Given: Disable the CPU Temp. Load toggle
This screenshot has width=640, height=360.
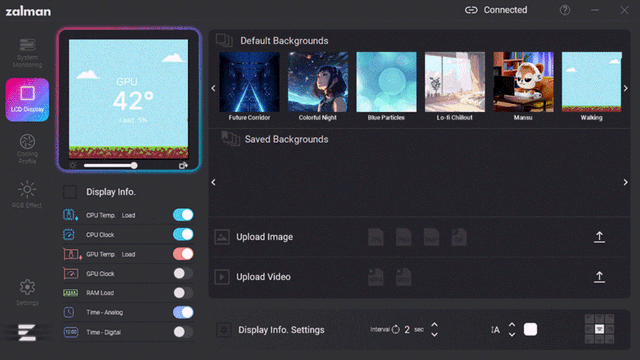Looking at the screenshot, I should click(x=183, y=215).
